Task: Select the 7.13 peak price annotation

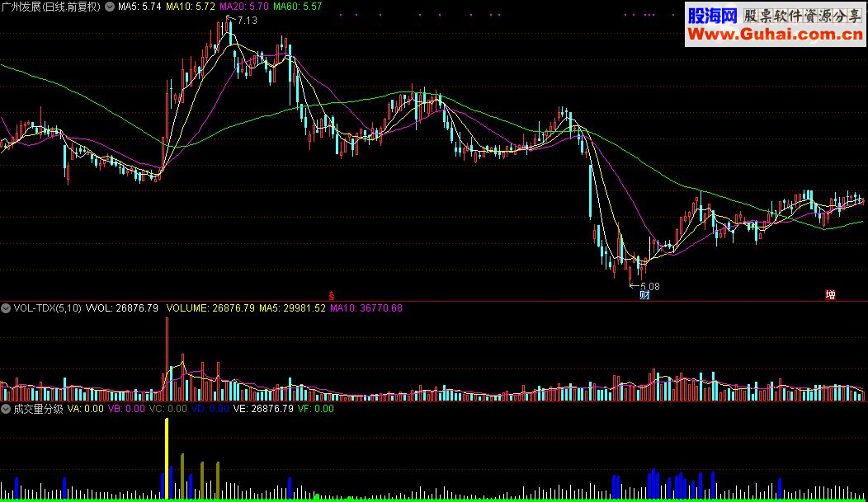Action: (247, 21)
